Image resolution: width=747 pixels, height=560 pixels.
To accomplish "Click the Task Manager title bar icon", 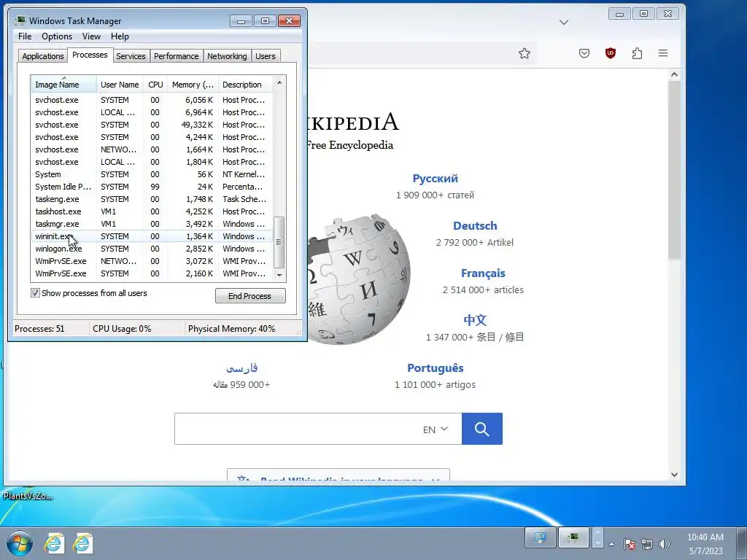I will click(20, 20).
